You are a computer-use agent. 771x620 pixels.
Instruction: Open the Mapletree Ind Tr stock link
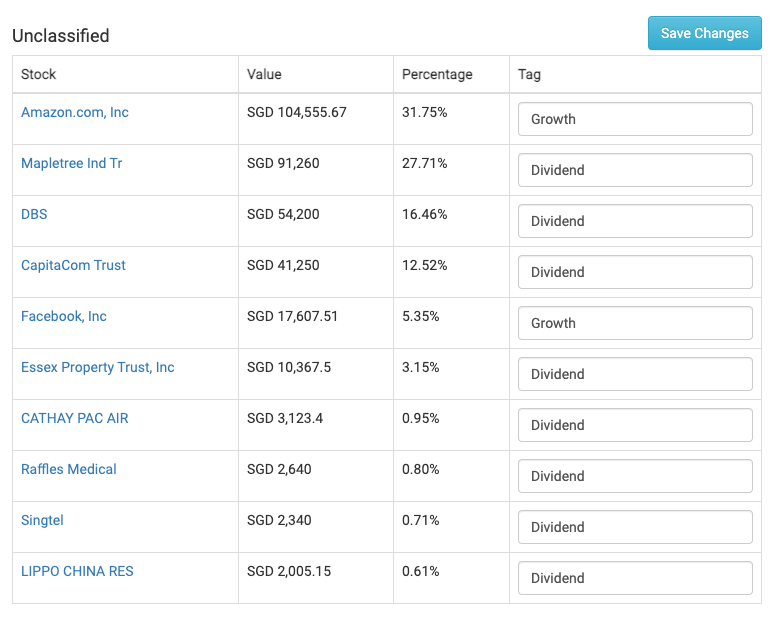point(72,163)
